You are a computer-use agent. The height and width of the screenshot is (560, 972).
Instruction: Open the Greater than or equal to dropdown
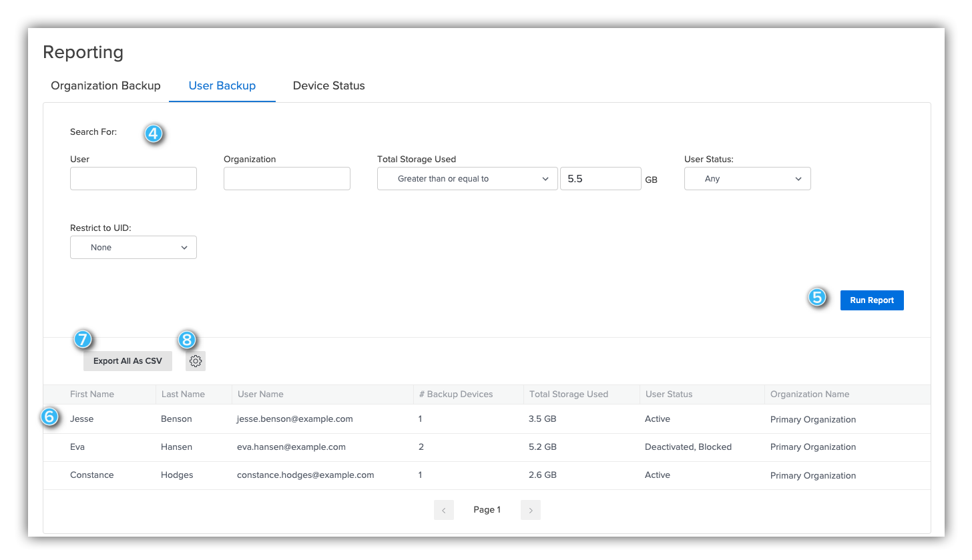coord(467,179)
